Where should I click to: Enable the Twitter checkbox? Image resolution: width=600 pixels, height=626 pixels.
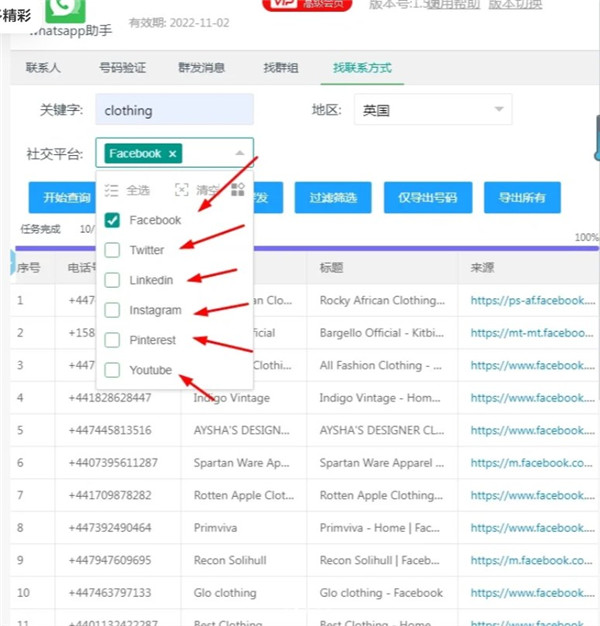[113, 250]
